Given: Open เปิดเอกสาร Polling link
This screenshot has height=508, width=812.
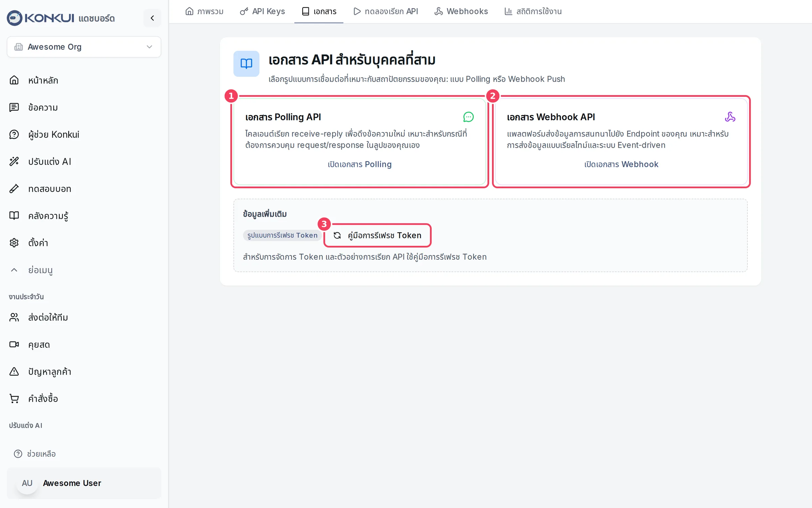Looking at the screenshot, I should click(360, 164).
